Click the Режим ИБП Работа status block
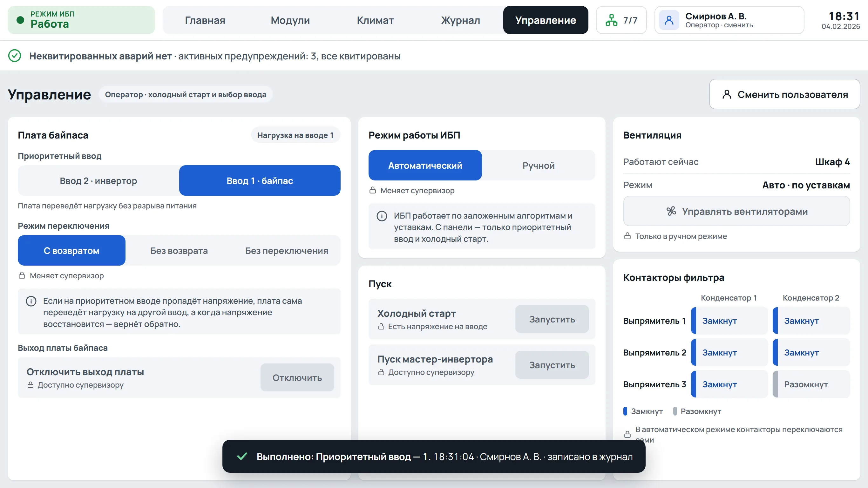 [81, 20]
